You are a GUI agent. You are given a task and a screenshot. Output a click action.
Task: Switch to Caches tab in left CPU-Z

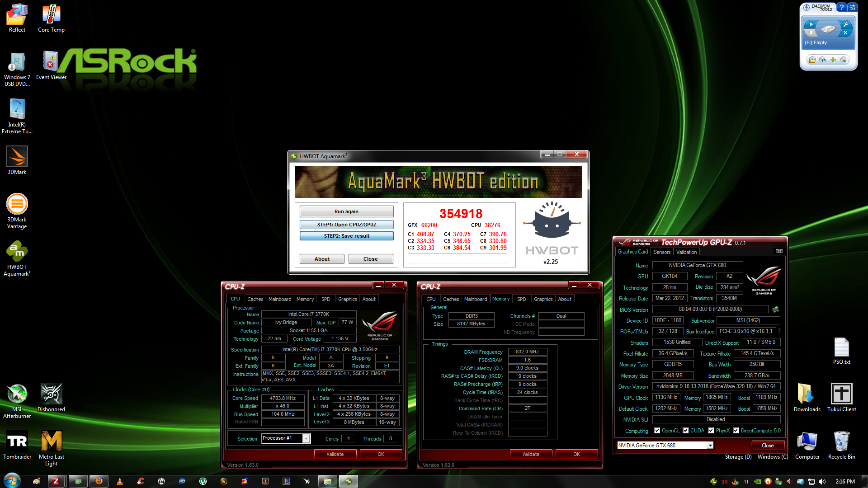pyautogui.click(x=255, y=299)
